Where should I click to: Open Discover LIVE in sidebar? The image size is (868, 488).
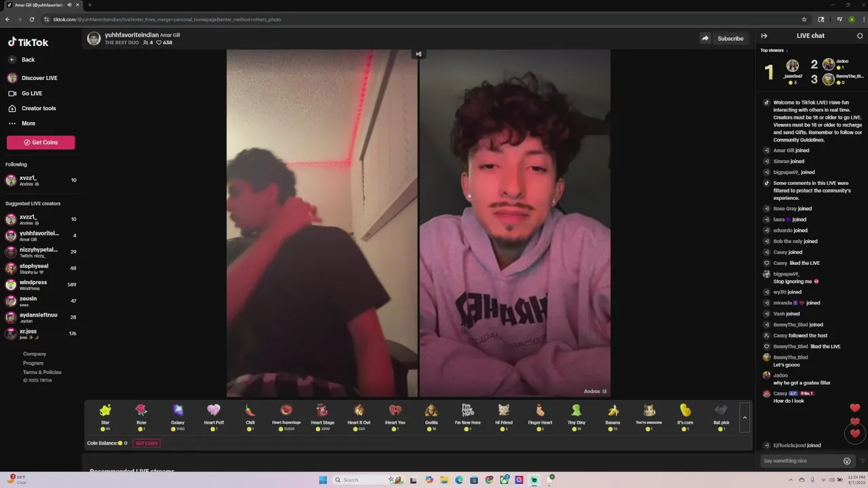tap(33, 78)
